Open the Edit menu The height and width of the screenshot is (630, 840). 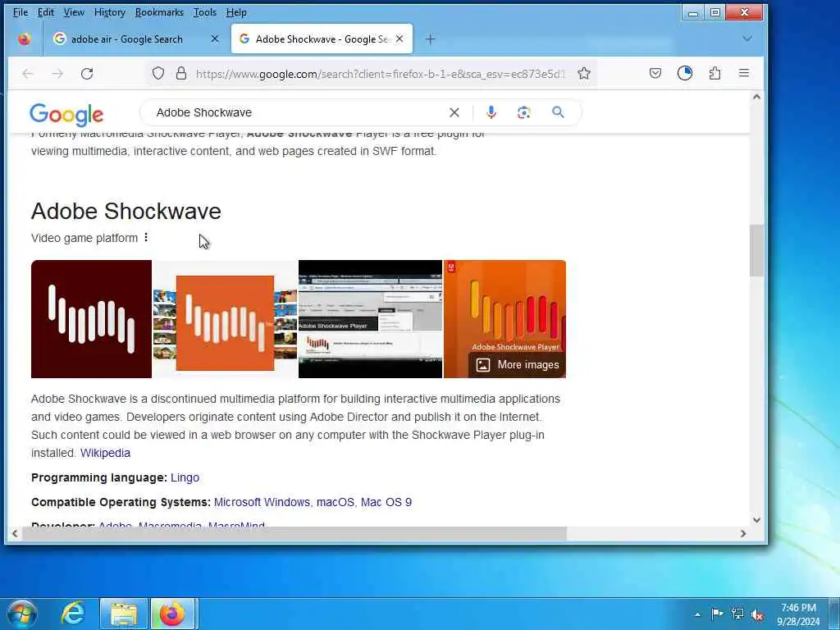click(x=46, y=11)
